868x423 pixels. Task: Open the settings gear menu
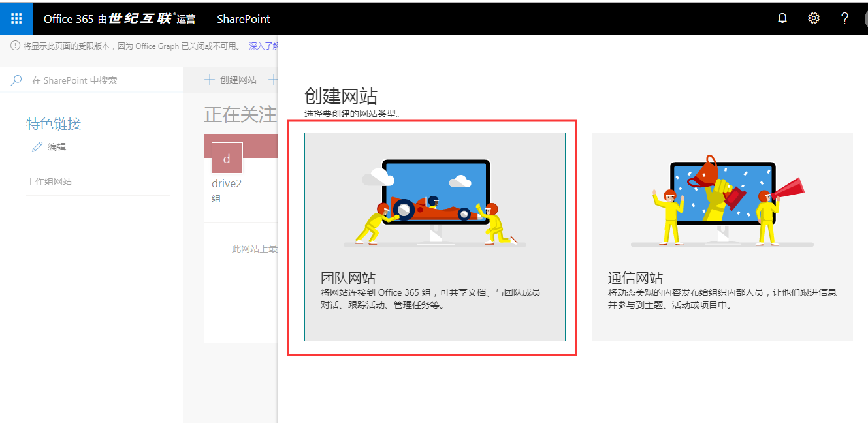point(814,18)
